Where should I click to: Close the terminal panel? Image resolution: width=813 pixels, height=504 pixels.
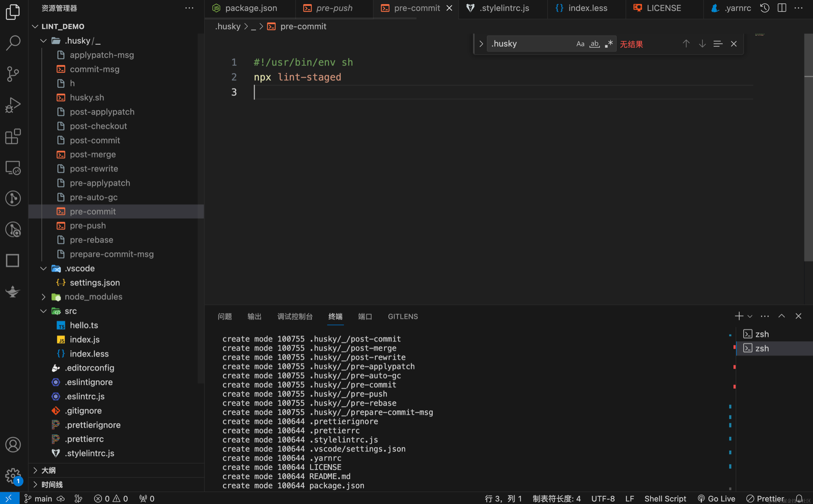pyautogui.click(x=799, y=316)
